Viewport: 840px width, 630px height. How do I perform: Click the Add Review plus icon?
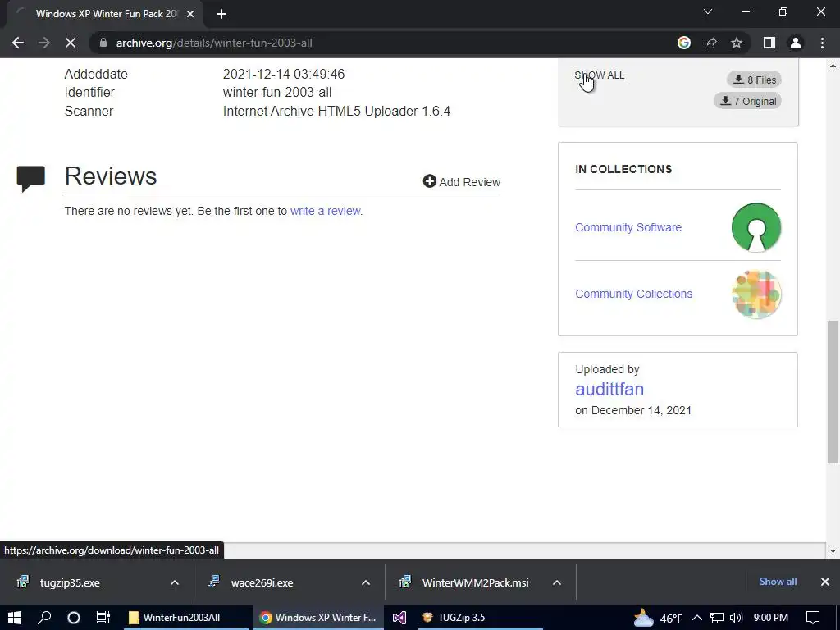coord(429,181)
